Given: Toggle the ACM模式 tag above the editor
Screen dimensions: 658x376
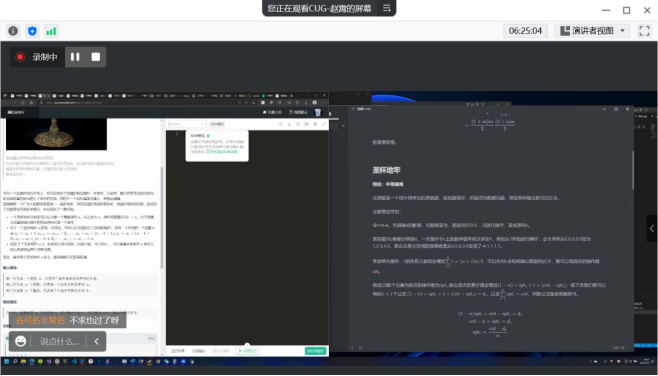Looking at the screenshot, I should (x=217, y=124).
